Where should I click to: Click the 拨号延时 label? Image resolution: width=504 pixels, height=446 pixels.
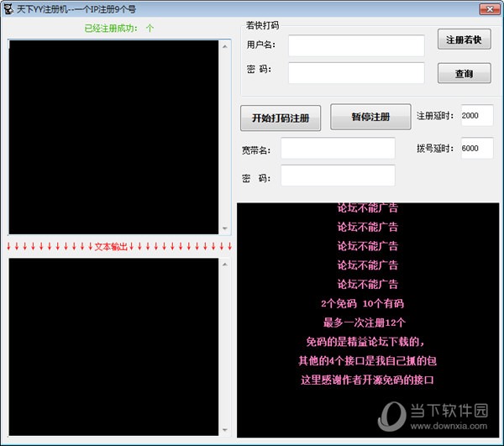pos(435,149)
